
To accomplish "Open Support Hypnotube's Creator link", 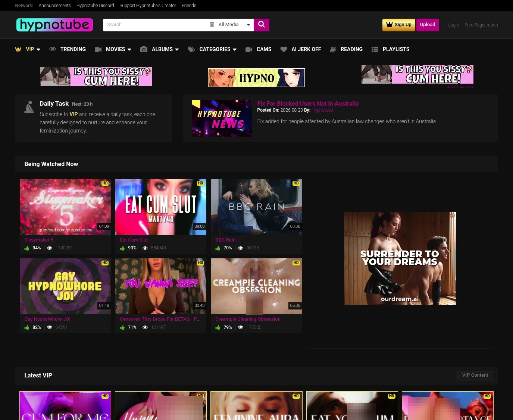I will pyautogui.click(x=148, y=6).
